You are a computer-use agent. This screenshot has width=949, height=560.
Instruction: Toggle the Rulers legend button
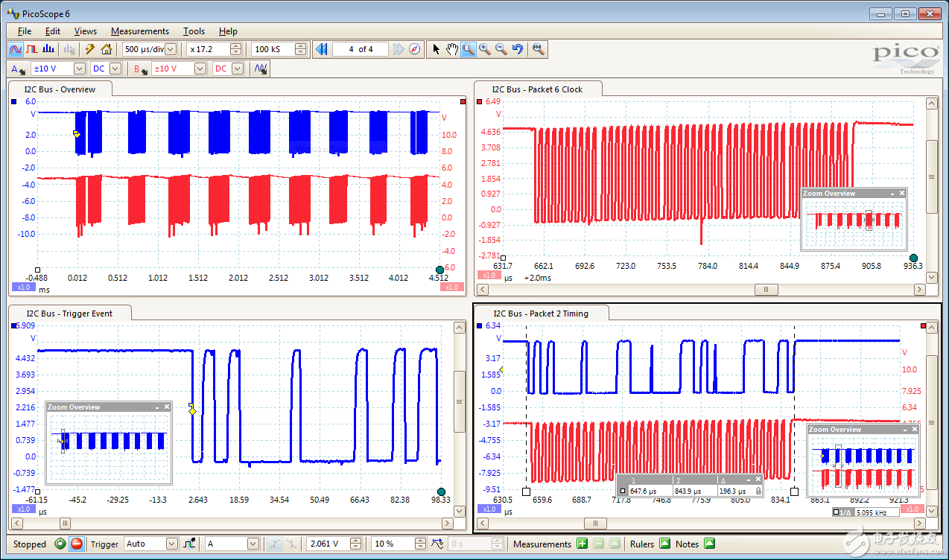point(664,544)
